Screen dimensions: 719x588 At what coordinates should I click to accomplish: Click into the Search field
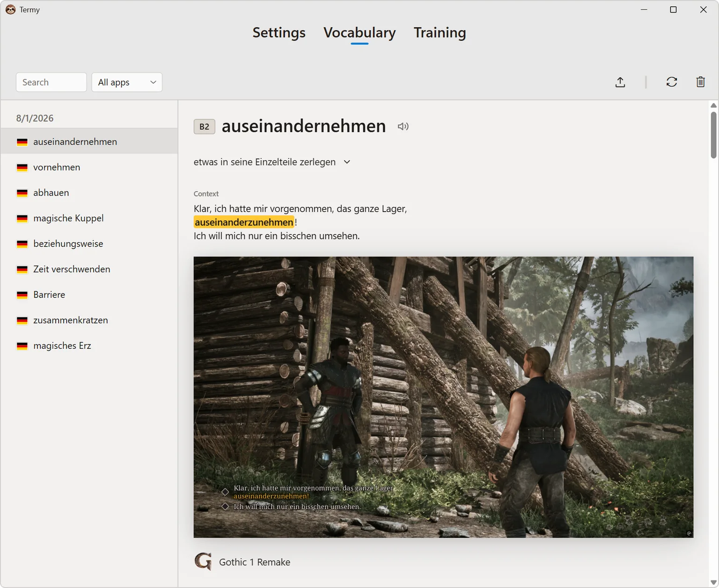[x=51, y=82]
